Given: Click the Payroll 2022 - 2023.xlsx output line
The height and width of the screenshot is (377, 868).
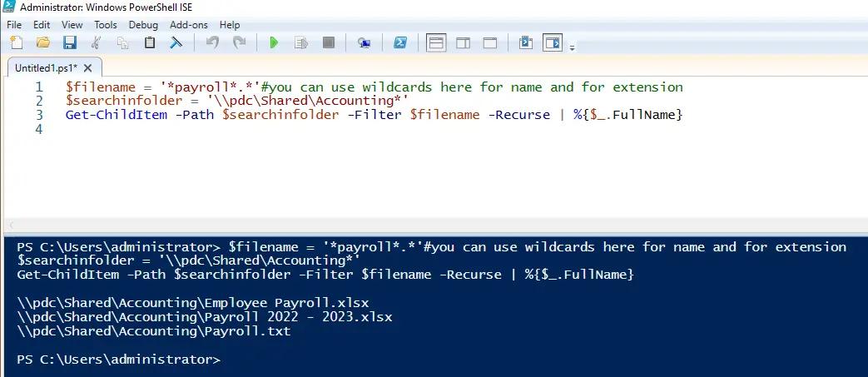Looking at the screenshot, I should point(204,317).
